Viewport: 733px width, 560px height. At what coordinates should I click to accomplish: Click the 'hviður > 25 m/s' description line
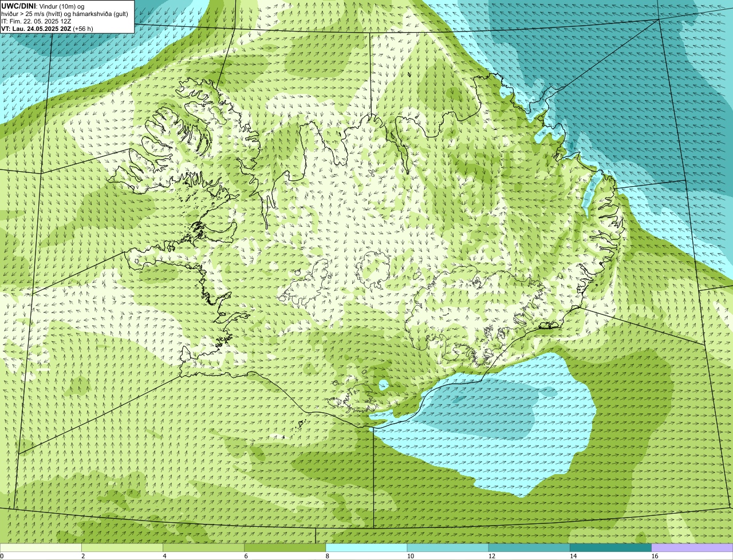click(x=65, y=14)
